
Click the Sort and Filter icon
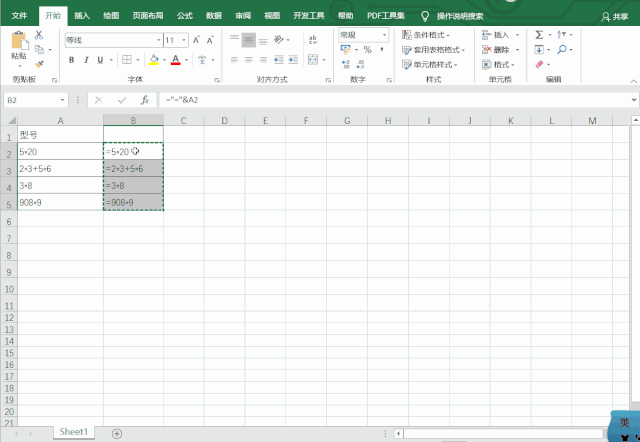[562, 35]
